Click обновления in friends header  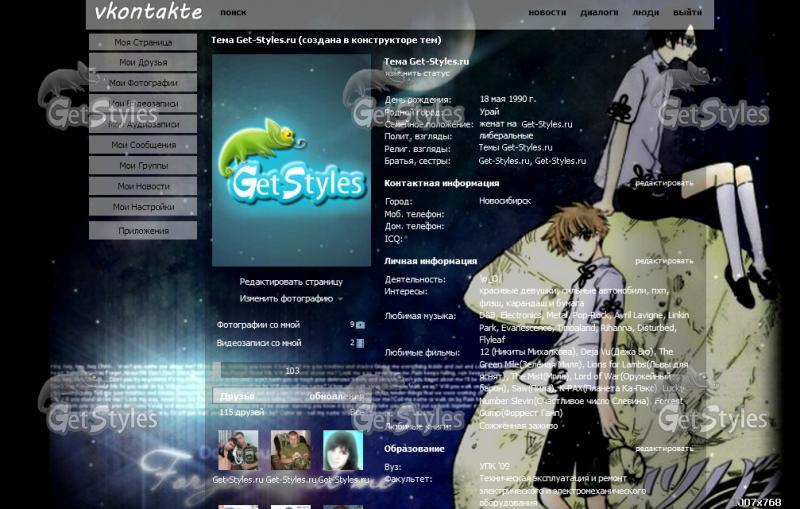[337, 396]
